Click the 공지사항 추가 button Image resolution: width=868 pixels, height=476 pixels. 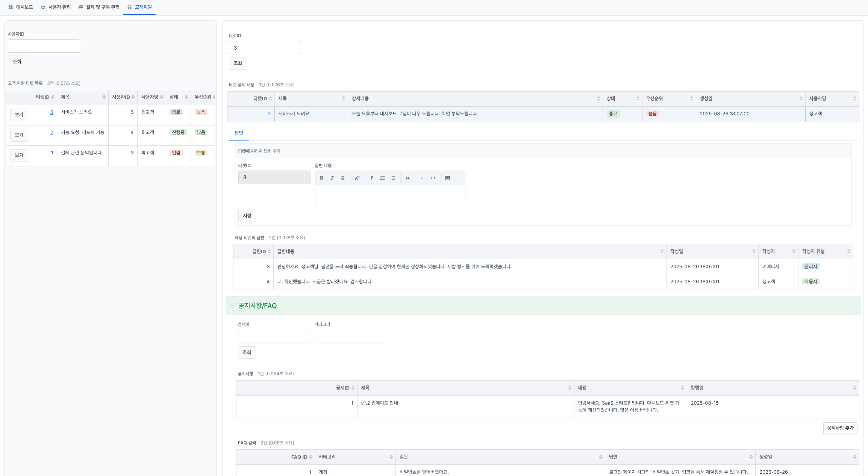[x=840, y=428]
